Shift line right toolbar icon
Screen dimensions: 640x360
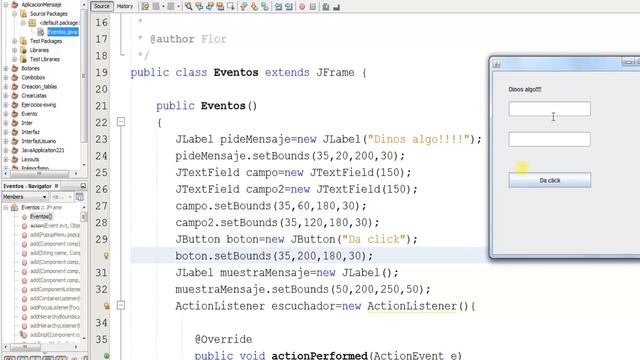(x=289, y=7)
